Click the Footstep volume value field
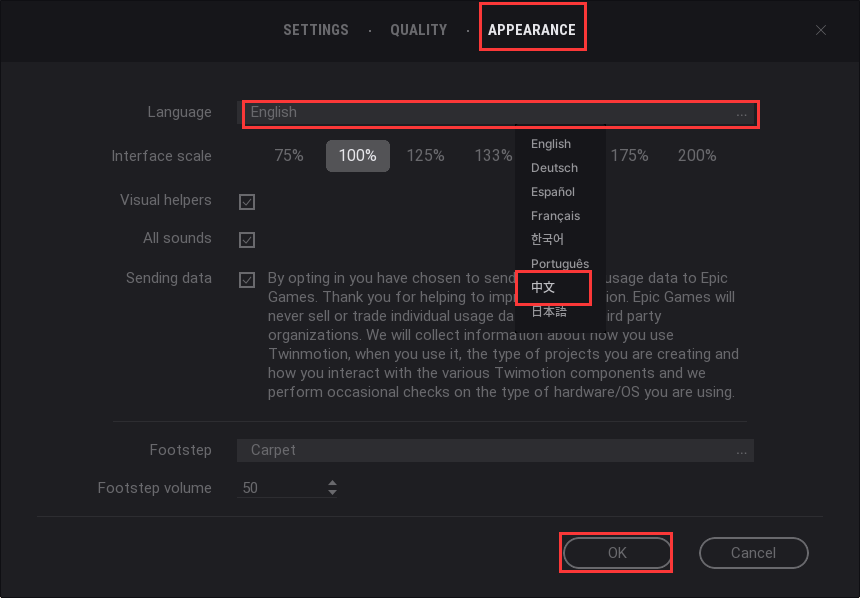This screenshot has height=598, width=860. pyautogui.click(x=280, y=488)
